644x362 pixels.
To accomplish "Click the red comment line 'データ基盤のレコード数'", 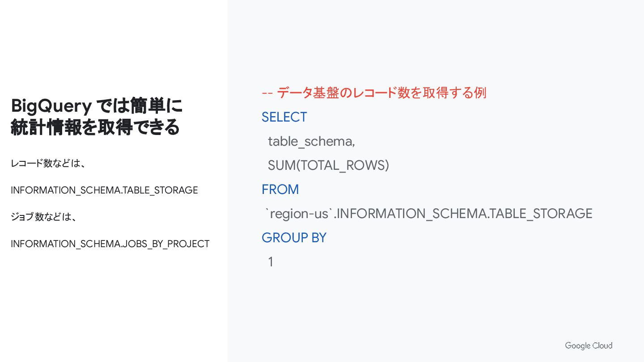I will [374, 93].
